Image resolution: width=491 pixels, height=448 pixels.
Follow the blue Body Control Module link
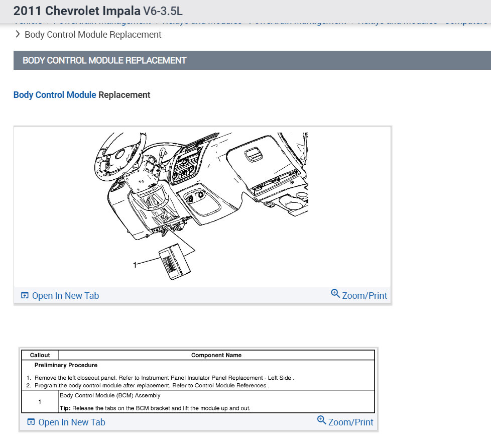(x=55, y=94)
